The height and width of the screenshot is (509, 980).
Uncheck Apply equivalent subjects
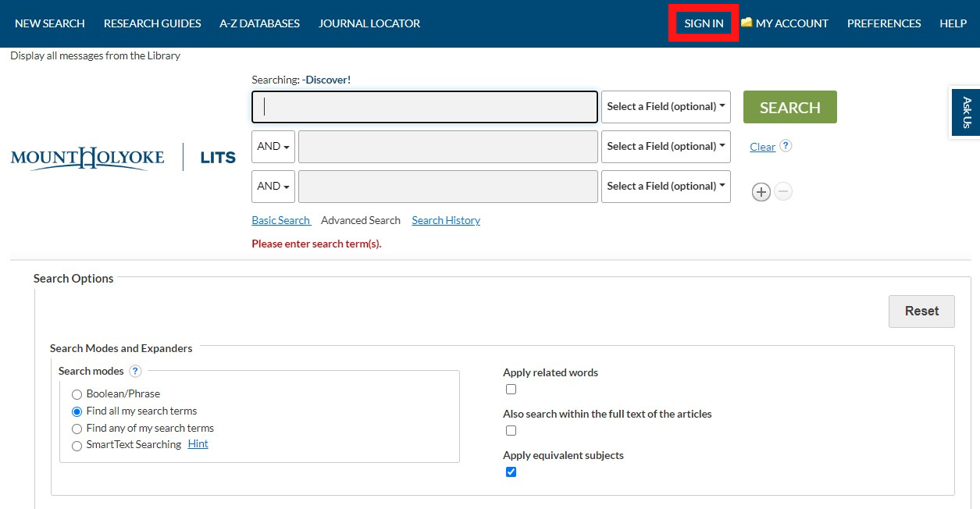pos(511,472)
